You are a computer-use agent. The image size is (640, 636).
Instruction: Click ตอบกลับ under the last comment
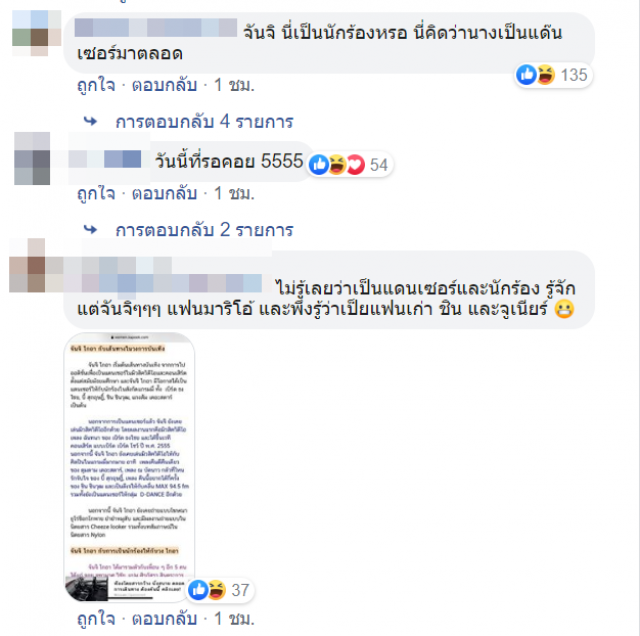coord(164,619)
